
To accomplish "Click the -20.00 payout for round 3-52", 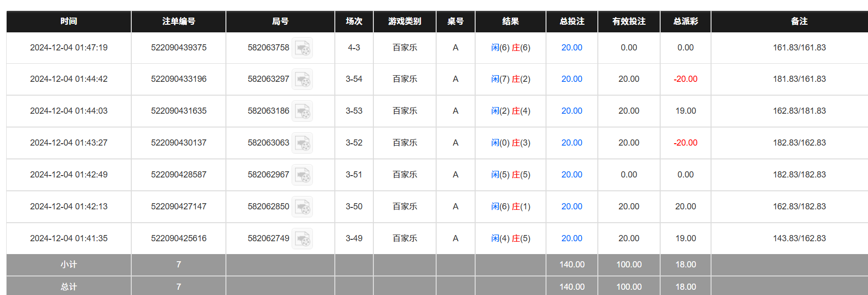I will point(685,143).
